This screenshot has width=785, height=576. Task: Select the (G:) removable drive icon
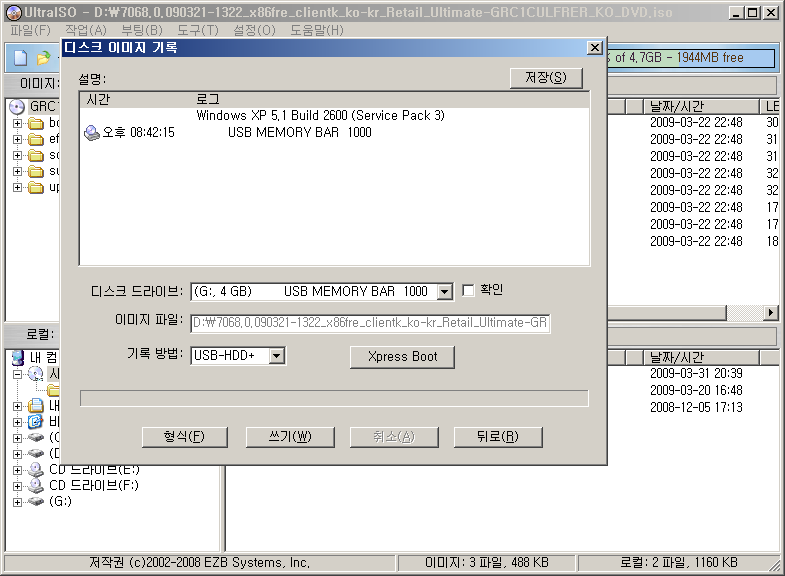pyautogui.click(x=36, y=501)
